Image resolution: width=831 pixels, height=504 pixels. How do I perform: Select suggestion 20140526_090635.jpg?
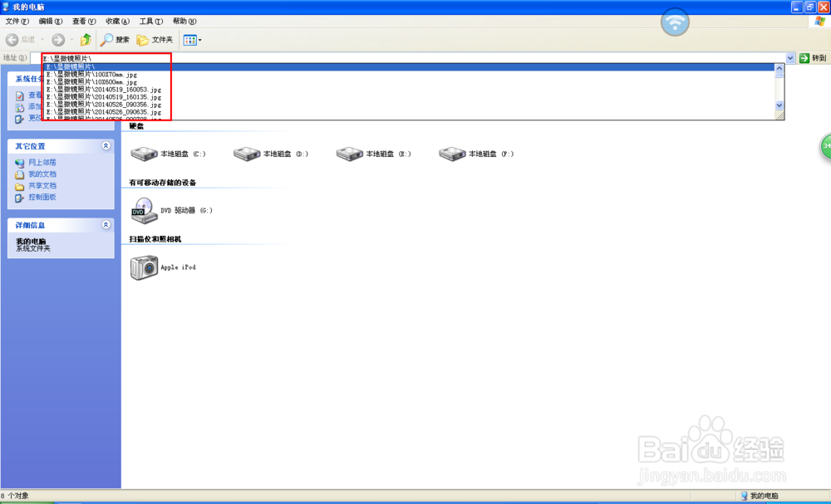[x=409, y=112]
